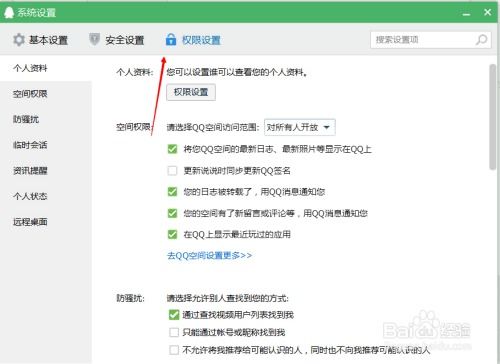Click the gear icon beside 基本设置
The height and width of the screenshot is (364, 500).
tap(19, 40)
